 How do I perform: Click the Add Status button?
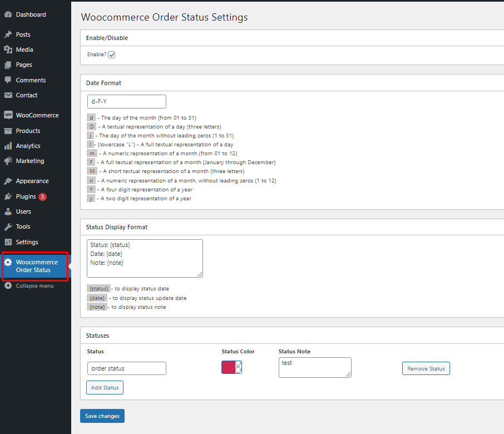click(x=105, y=388)
